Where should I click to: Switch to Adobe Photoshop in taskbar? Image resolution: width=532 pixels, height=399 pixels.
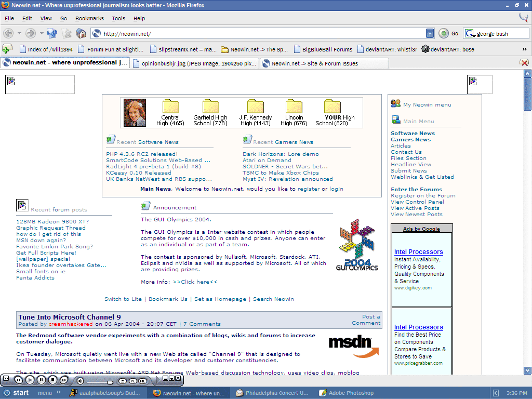346,393
